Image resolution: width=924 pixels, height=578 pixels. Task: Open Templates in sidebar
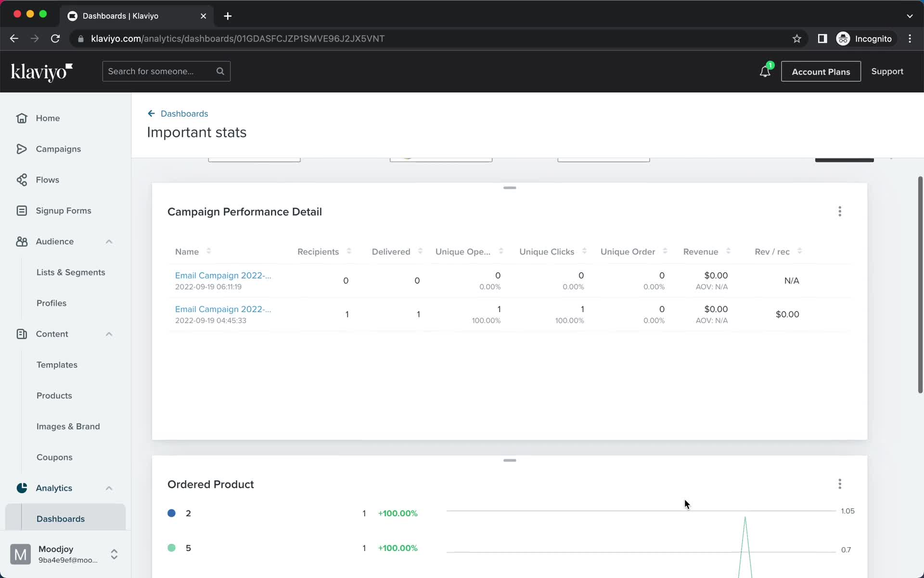[57, 365]
